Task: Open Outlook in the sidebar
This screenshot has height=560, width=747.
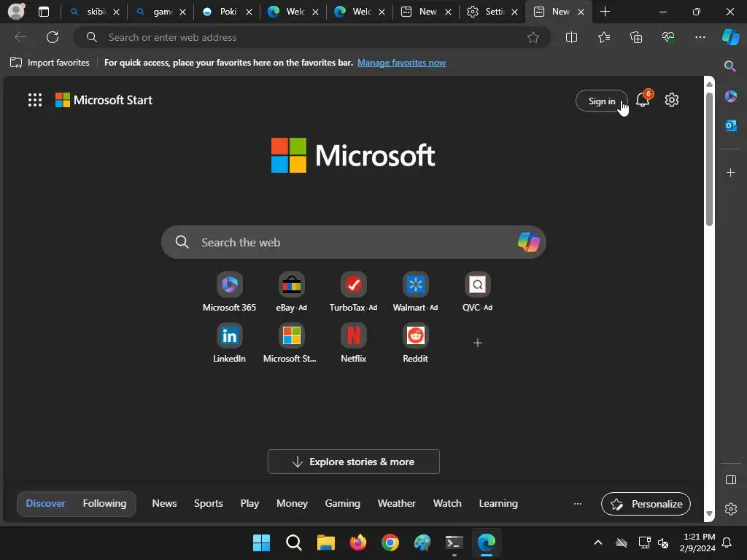Action: point(730,125)
